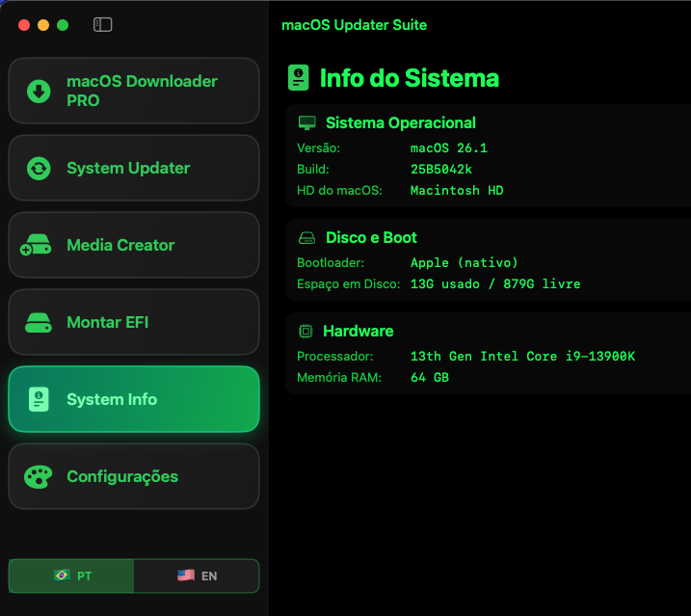Click the System Updater refresh icon
The width and height of the screenshot is (691, 616).
[x=39, y=168]
